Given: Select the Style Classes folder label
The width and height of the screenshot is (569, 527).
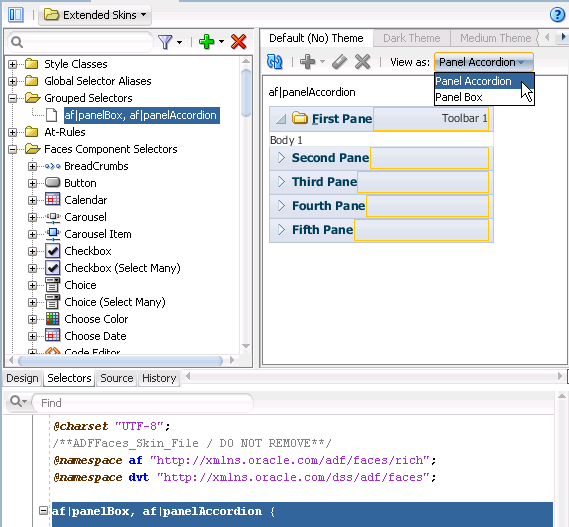Looking at the screenshot, I should click(75, 64).
